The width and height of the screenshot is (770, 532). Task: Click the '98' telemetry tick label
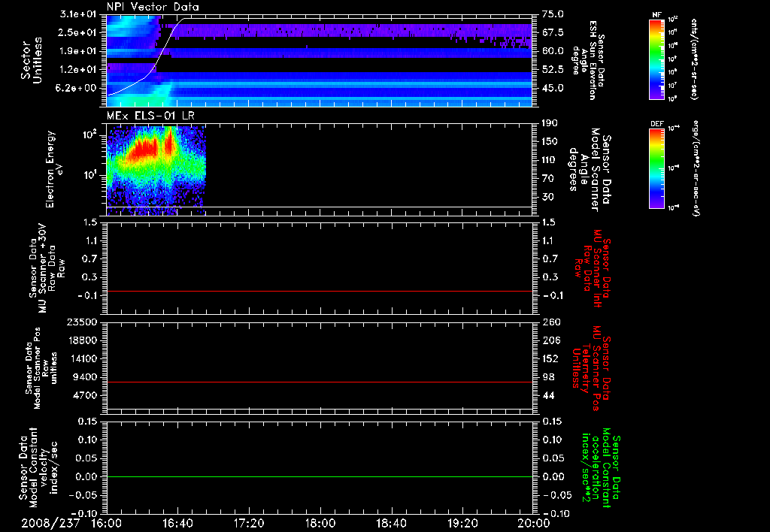548,377
